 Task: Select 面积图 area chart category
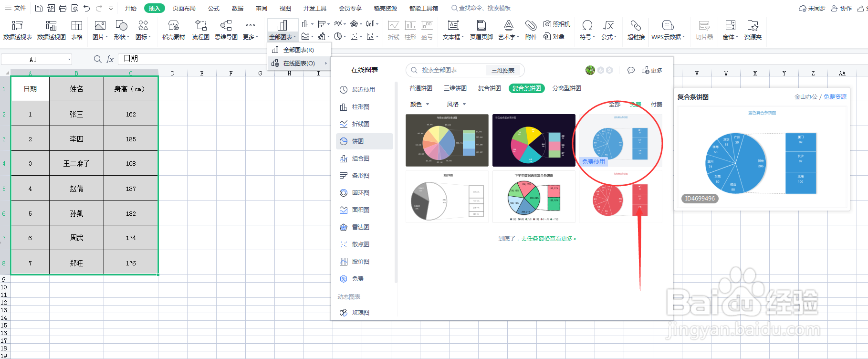pos(365,210)
